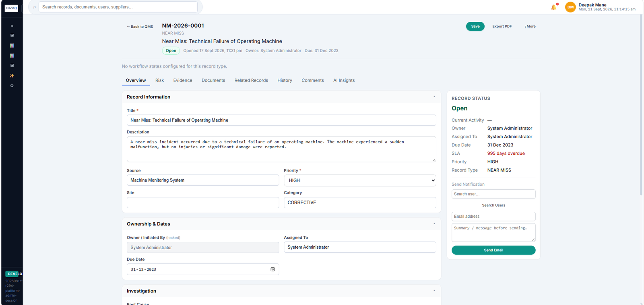This screenshot has width=644, height=305.
Task: Click the Email address field
Action: [493, 217]
